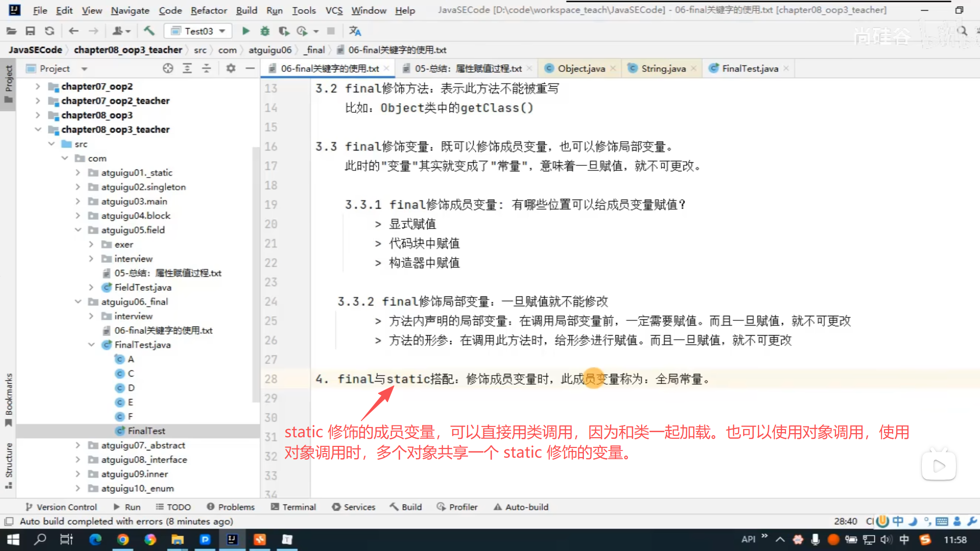This screenshot has width=980, height=551.
Task: Expand the chapter07_oop2 module folder
Action: tap(38, 87)
